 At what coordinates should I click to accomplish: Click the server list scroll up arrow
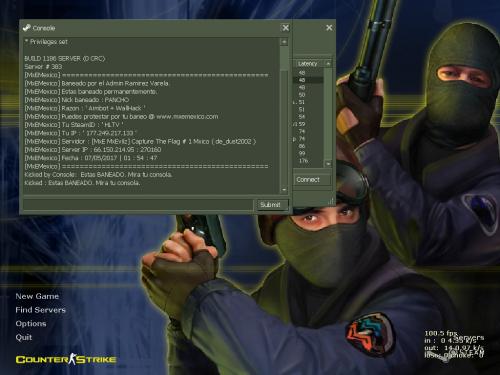point(328,63)
